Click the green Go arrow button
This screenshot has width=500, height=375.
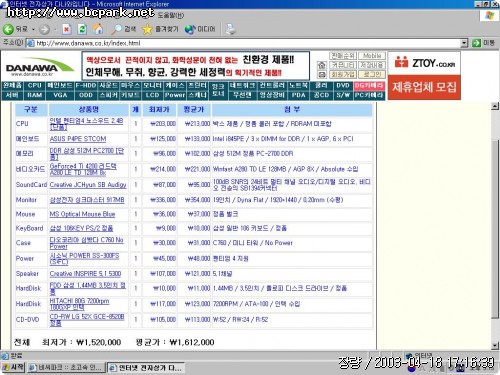coord(477,43)
